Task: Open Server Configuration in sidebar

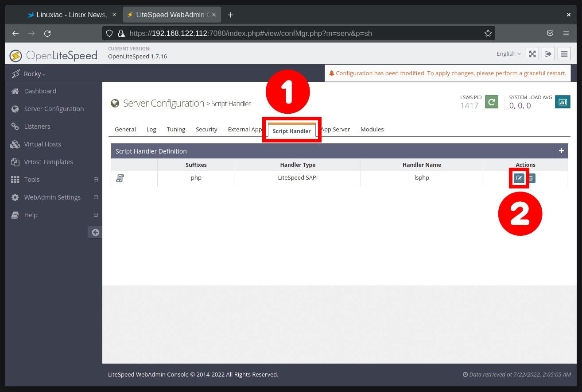Action: click(x=54, y=109)
